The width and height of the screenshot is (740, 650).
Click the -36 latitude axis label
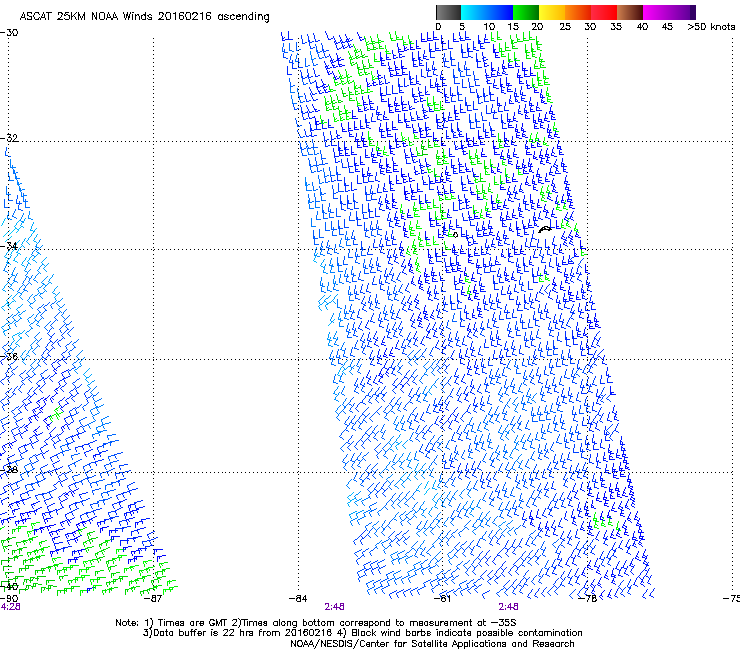[9, 356]
